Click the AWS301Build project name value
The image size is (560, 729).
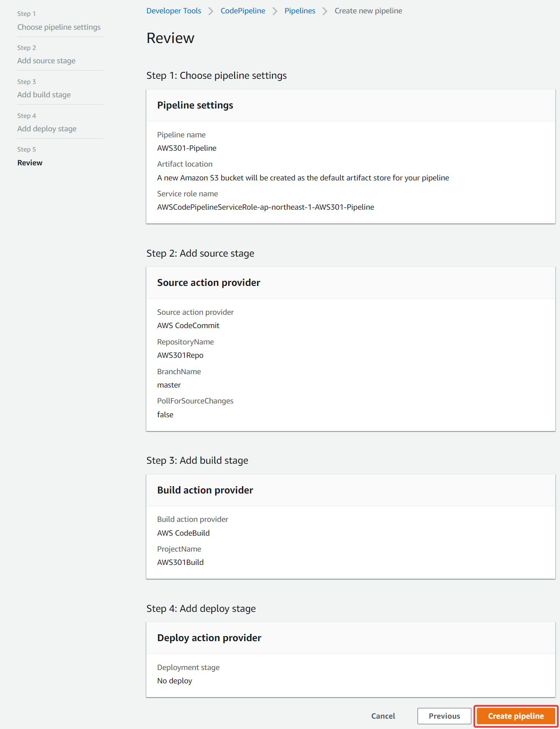click(x=180, y=562)
